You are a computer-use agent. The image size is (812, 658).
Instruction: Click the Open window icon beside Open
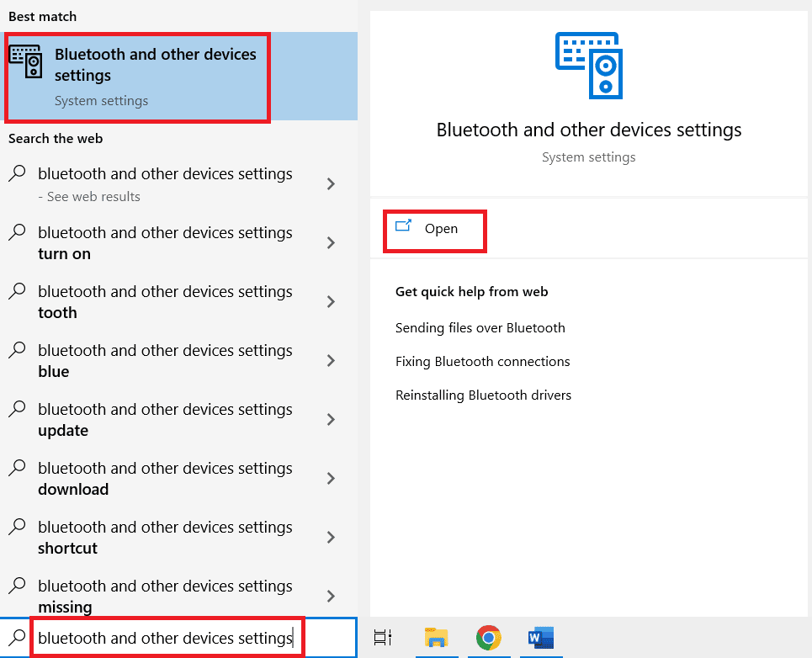[x=403, y=226]
